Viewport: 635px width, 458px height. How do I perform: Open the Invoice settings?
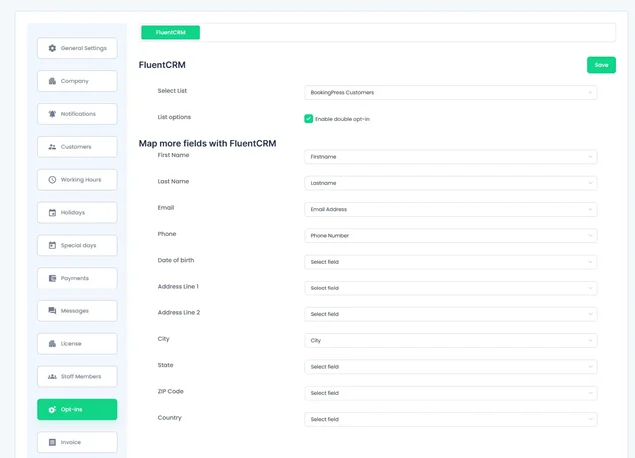[x=77, y=442]
